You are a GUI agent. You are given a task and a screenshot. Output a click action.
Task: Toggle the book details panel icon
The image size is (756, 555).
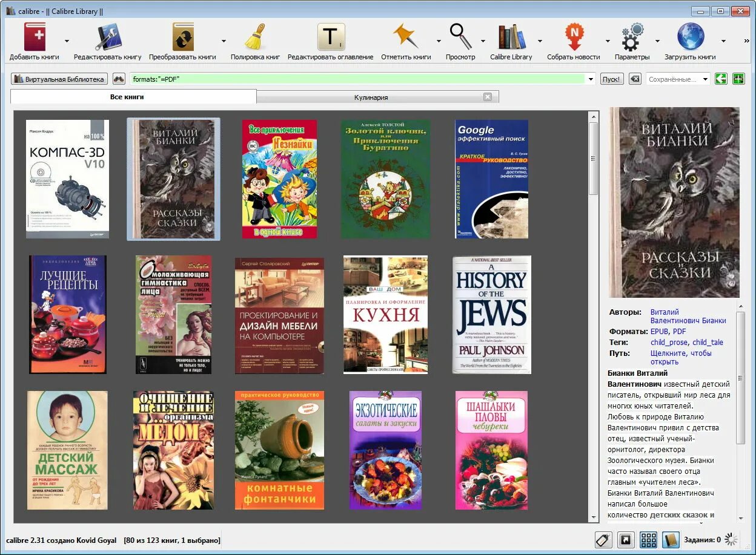[x=670, y=540]
